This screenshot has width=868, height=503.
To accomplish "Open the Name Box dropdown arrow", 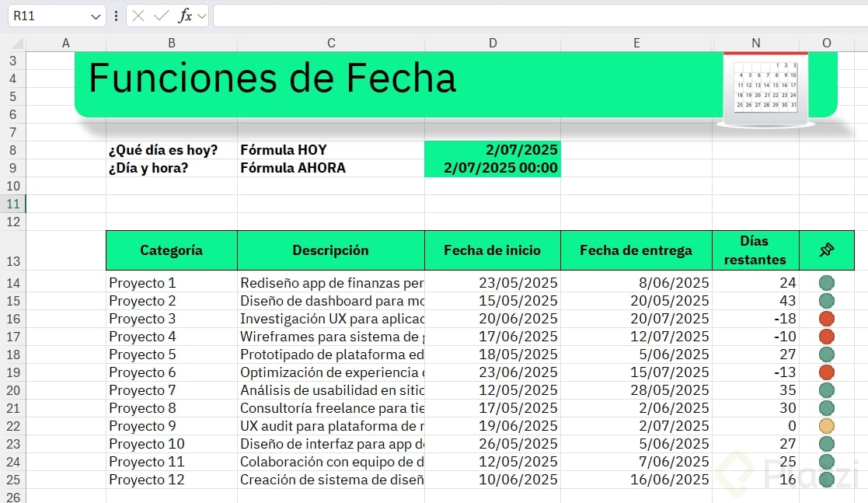I will [x=96, y=16].
